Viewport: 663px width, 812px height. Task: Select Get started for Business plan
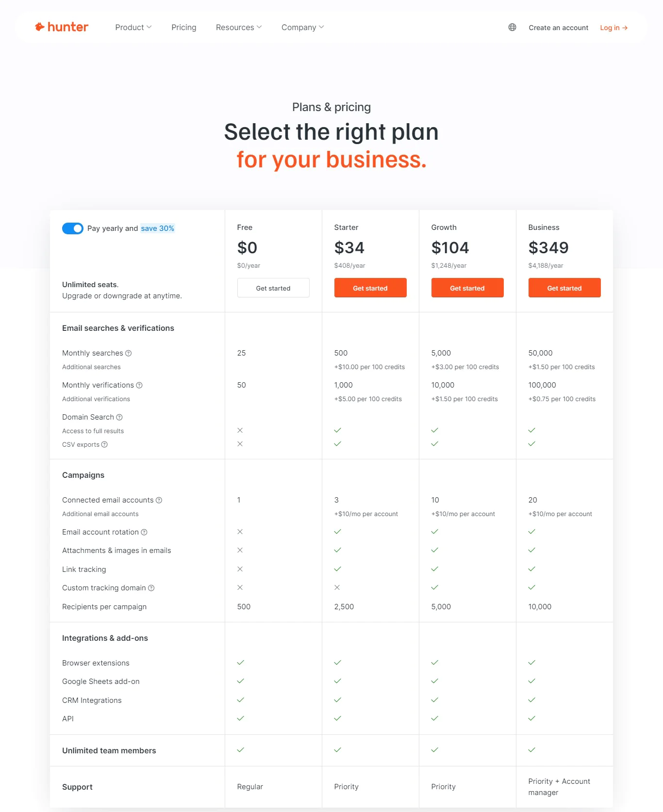pos(564,288)
